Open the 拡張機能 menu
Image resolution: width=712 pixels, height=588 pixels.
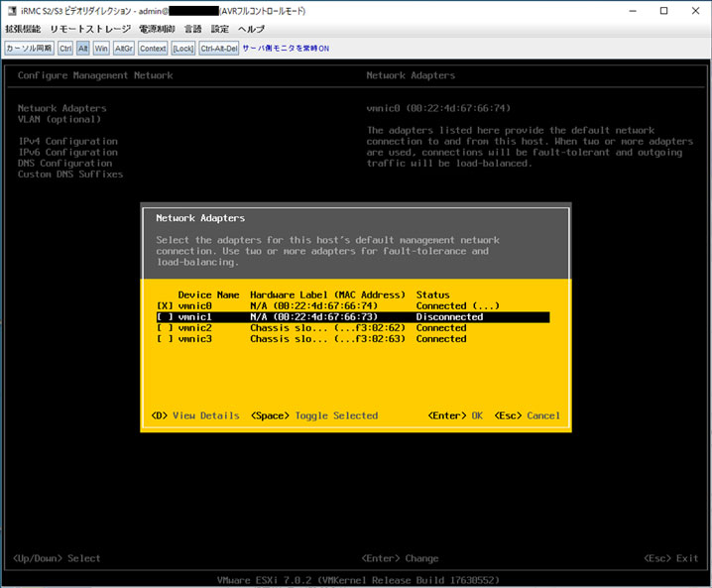(x=23, y=29)
